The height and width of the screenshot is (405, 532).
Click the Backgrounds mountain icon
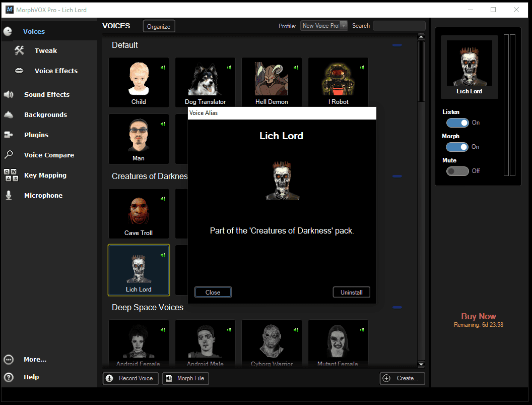[x=9, y=114]
